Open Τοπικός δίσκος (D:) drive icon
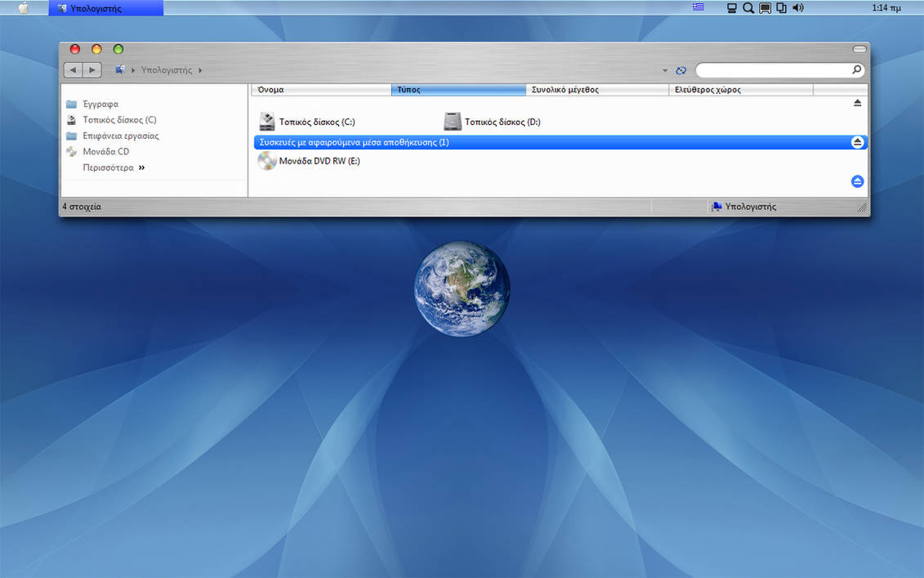Viewport: 924px width, 578px height. pos(453,120)
